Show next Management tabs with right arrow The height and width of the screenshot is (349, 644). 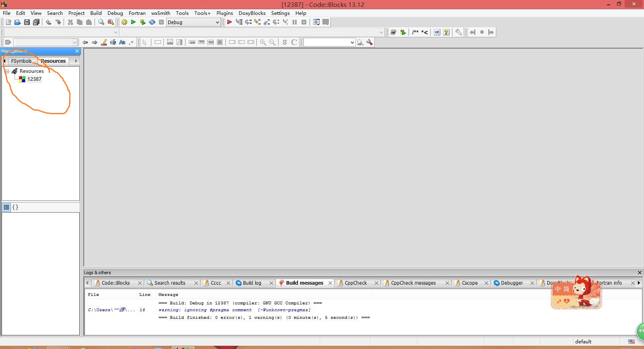click(76, 61)
